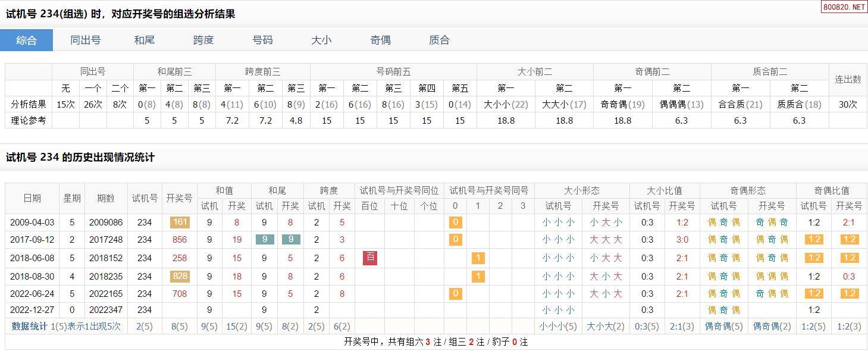This screenshot has height=351, width=868.
Task: Click 偶偶偶(13) analysis result
Action: tap(681, 104)
